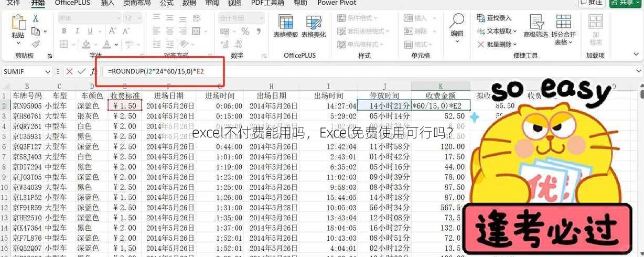Expand the 粘贴 paste options arrow
Image resolution: width=644 pixels, height=257 pixels.
18,43
